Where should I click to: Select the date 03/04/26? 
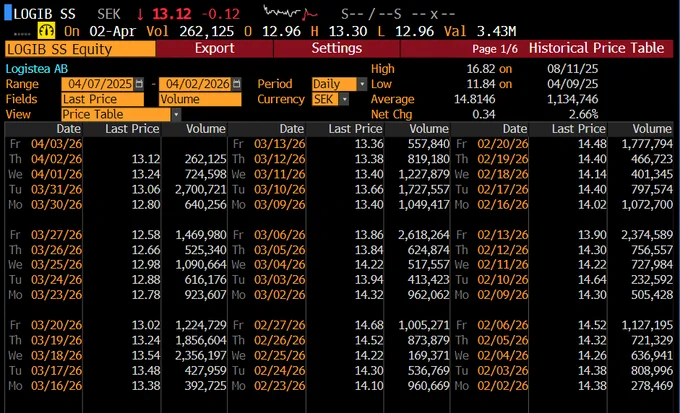tap(280, 265)
